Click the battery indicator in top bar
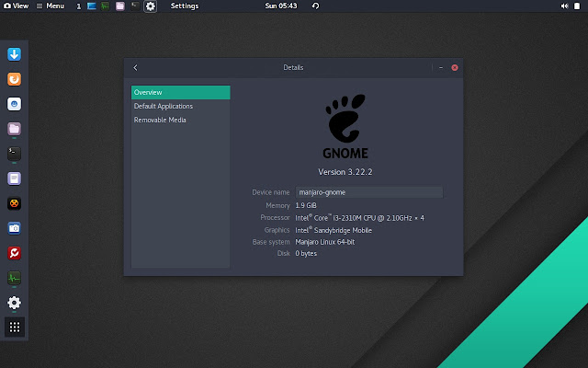 pos(577,6)
